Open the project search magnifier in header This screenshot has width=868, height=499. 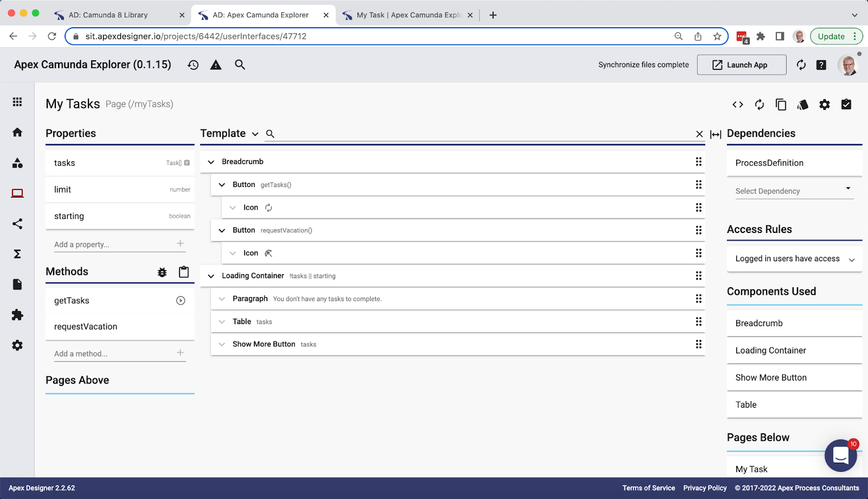[x=240, y=65]
